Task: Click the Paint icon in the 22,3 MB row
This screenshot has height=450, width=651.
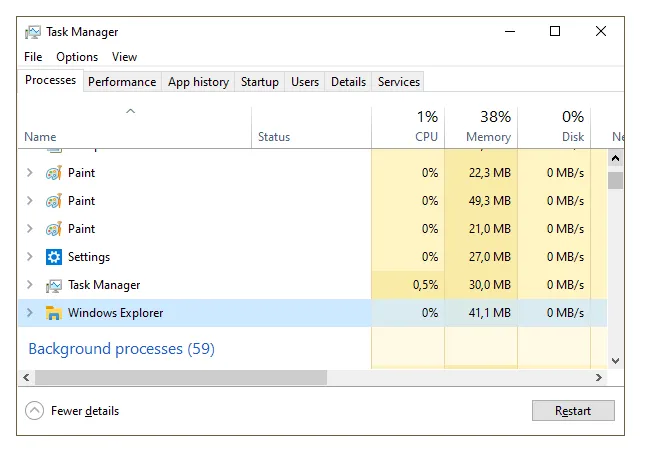Action: point(54,173)
